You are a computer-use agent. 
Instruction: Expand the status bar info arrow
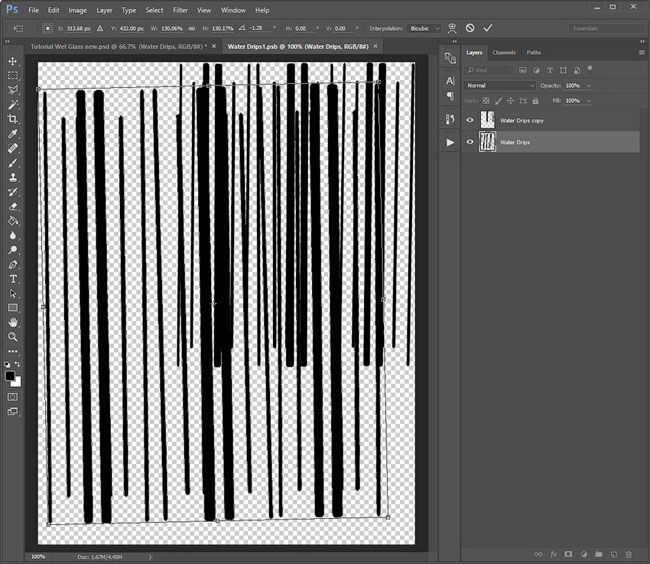[150, 557]
